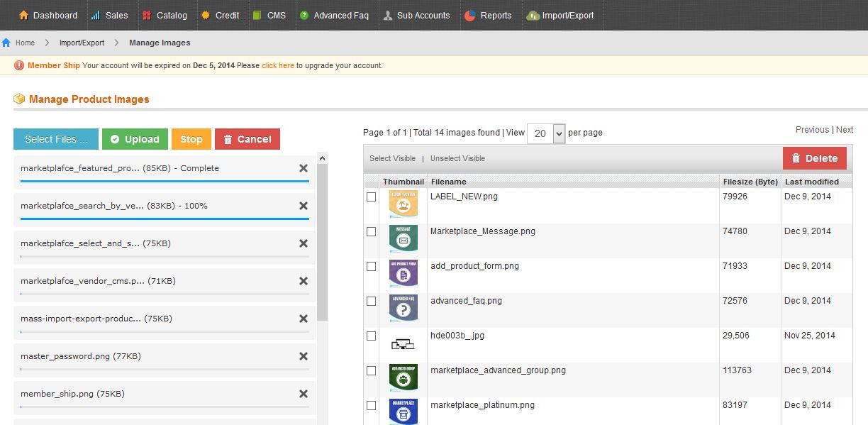Click the Reports pie-chart icon
868x425 pixels.
[x=472, y=15]
